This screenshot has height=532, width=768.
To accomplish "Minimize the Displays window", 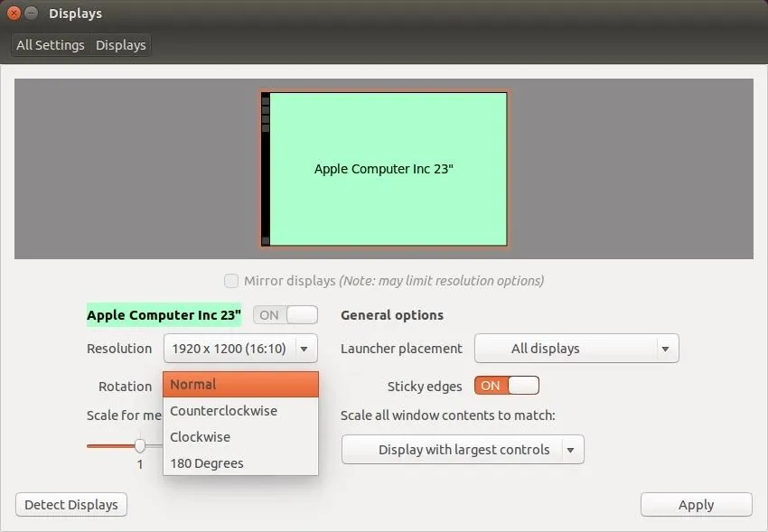I will click(32, 14).
